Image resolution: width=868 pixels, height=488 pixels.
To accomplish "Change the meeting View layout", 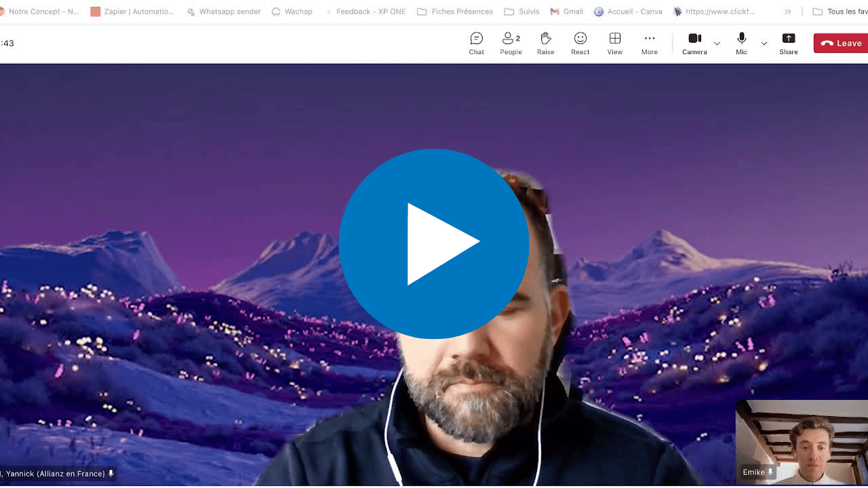I will (x=614, y=43).
